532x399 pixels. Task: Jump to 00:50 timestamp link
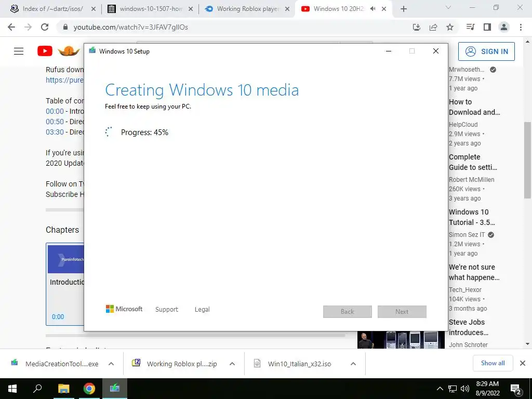[55, 122]
